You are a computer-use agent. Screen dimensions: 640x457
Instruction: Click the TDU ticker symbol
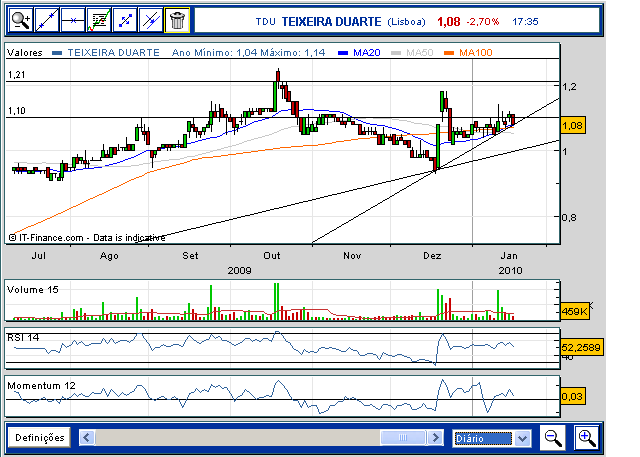click(265, 22)
